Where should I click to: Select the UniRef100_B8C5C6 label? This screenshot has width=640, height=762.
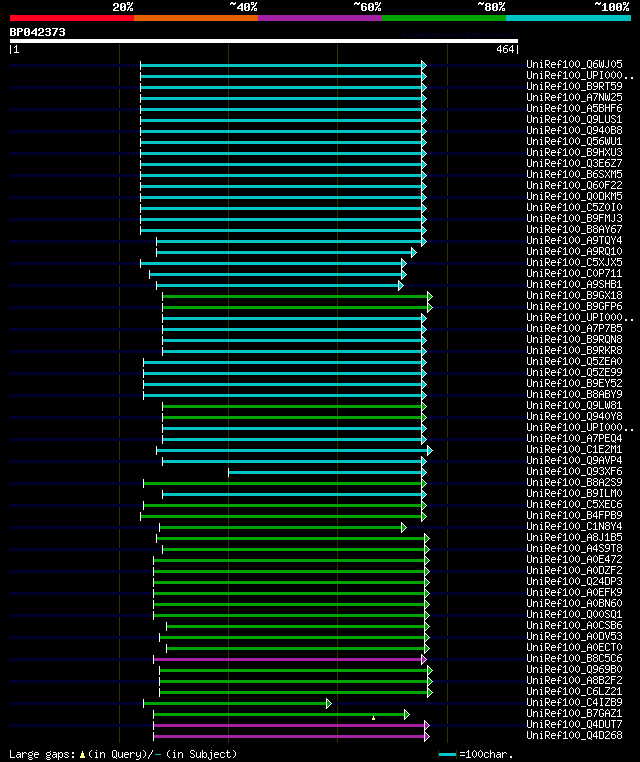point(574,658)
